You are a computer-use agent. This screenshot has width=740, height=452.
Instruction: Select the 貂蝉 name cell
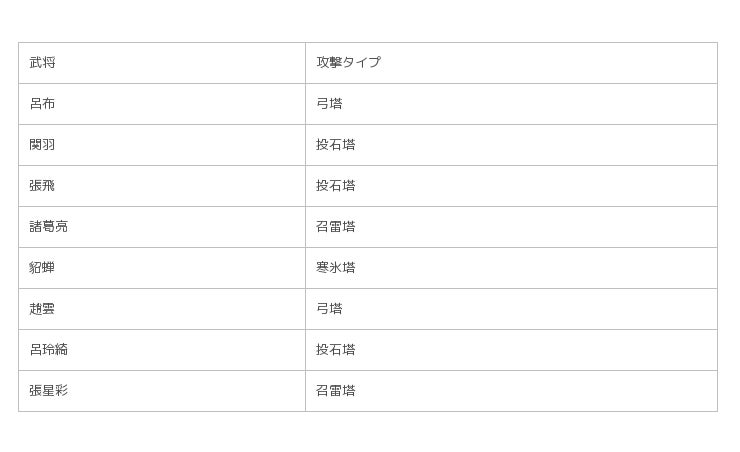pos(162,268)
